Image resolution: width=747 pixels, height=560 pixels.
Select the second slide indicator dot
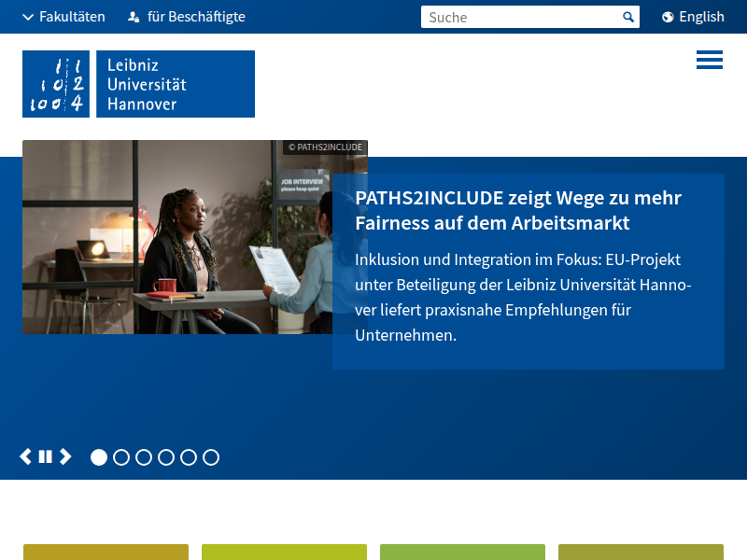(x=121, y=457)
